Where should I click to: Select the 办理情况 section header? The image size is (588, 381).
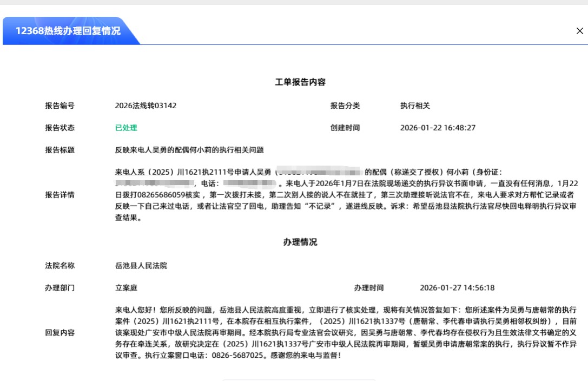point(301,242)
